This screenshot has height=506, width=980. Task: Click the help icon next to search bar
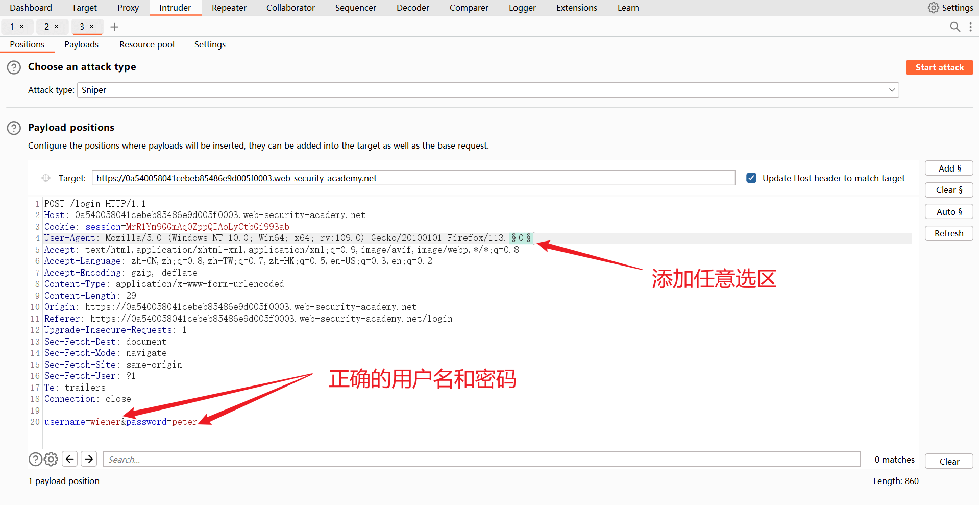click(35, 460)
